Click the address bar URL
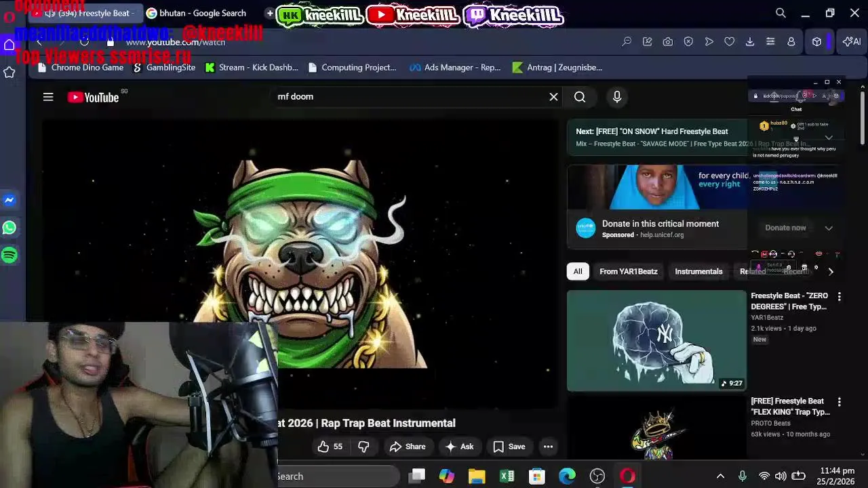Viewport: 868px width, 488px height. (x=176, y=42)
